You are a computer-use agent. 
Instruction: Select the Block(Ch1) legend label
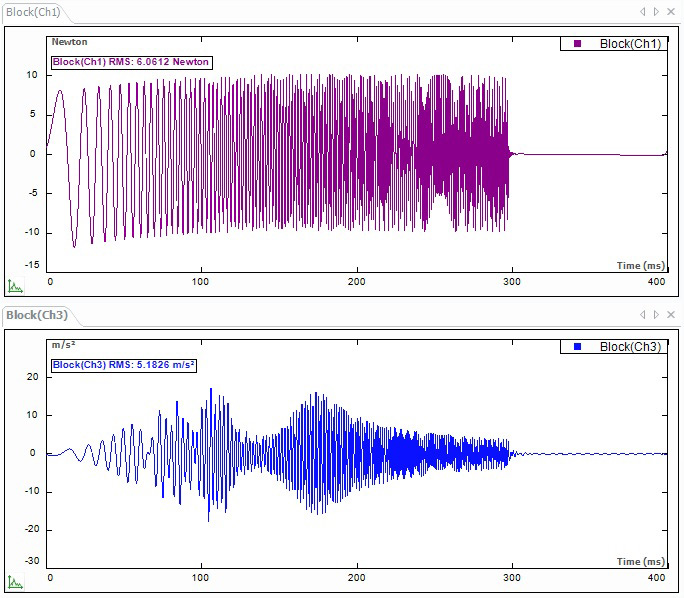(x=630, y=44)
